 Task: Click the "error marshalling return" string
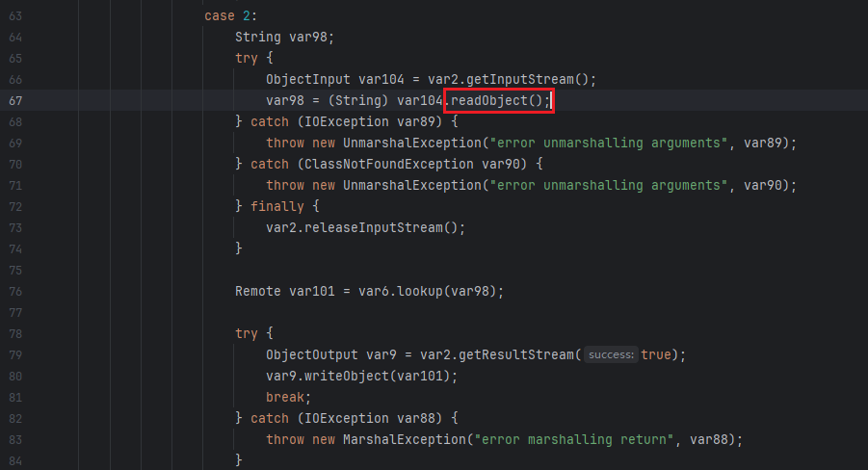point(592,439)
